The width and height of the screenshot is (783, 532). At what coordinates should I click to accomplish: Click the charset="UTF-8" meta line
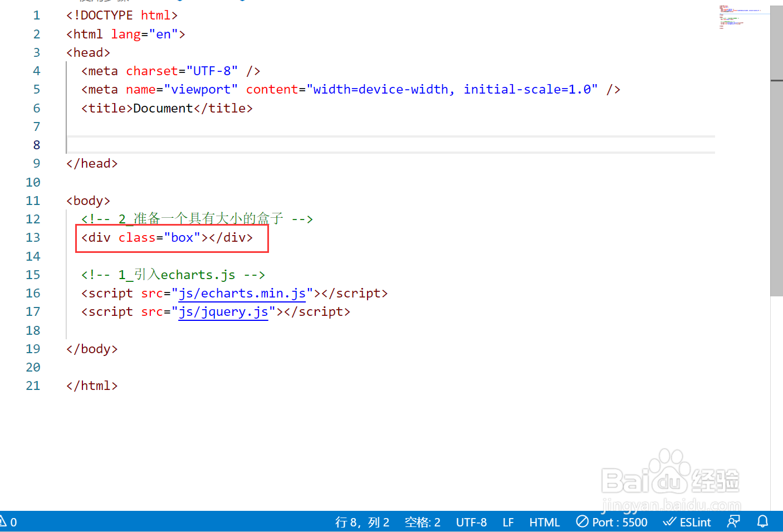[170, 71]
